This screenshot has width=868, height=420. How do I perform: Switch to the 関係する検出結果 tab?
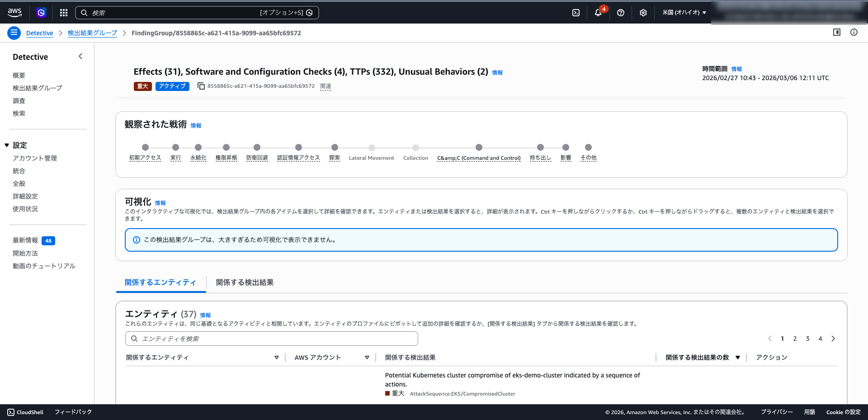coord(245,282)
